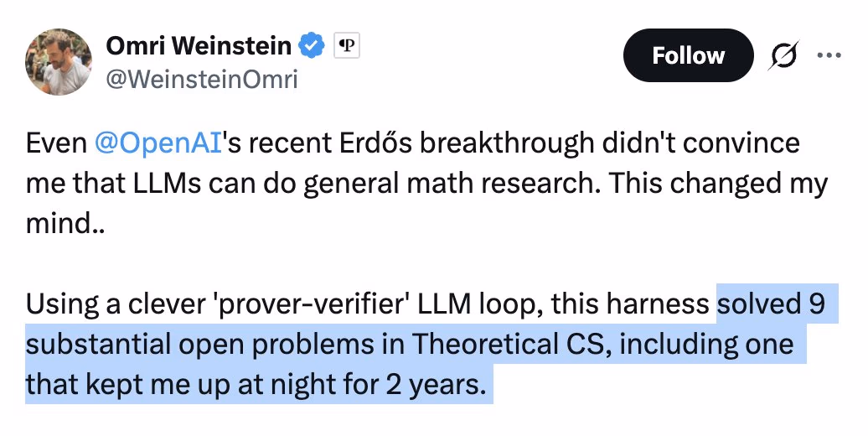
Task: Click the highlighted words "solved 9"
Action: coord(772,304)
